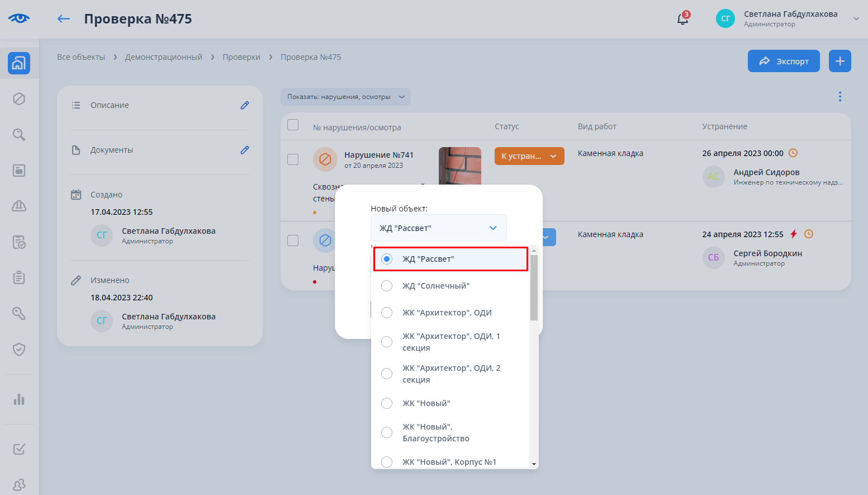Click the magnifier search icon in sidebar

(x=19, y=135)
